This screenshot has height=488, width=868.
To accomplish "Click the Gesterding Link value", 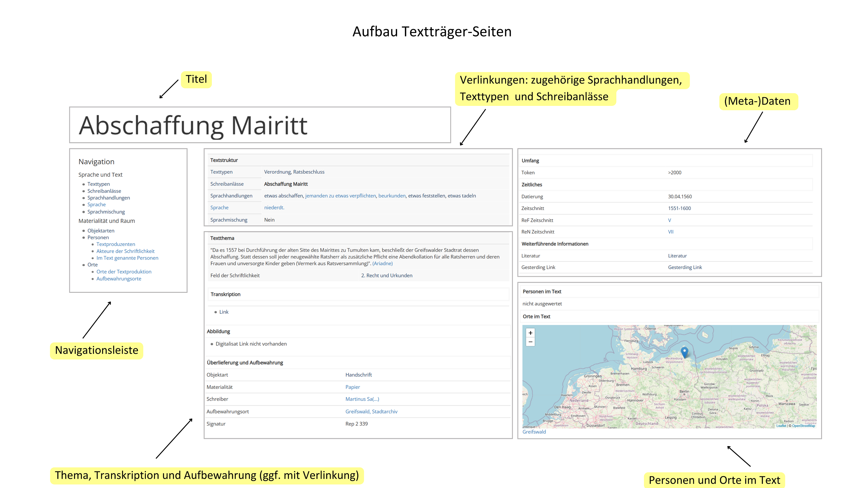I will [685, 267].
